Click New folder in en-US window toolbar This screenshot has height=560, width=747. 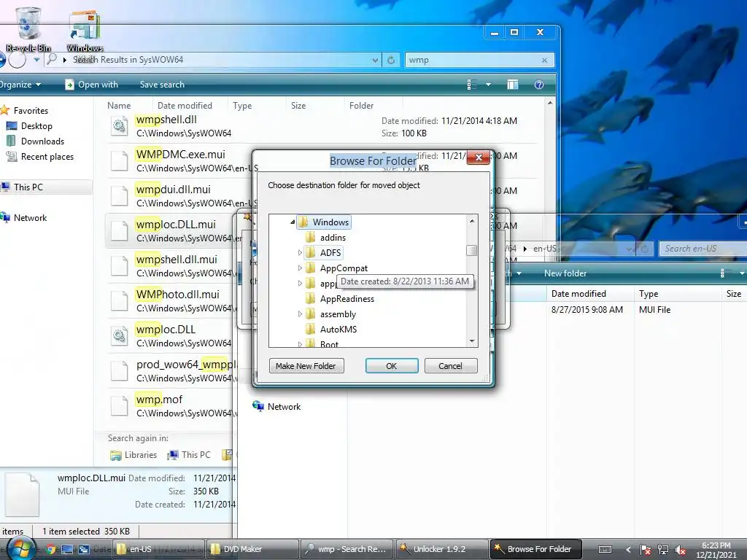click(x=565, y=273)
